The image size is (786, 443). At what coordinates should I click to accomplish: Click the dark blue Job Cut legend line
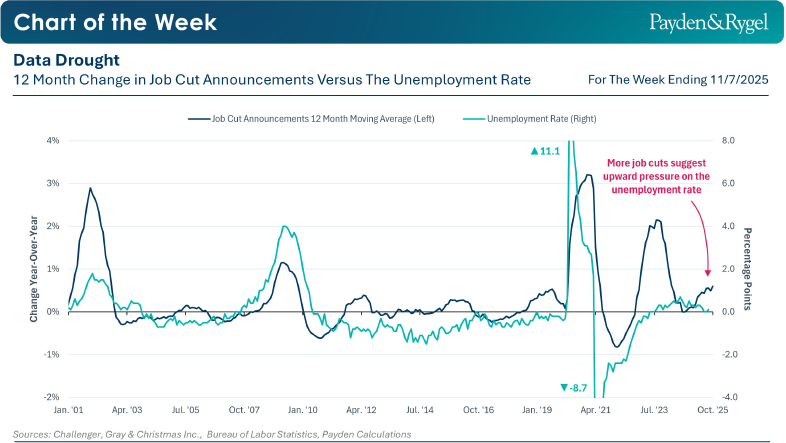point(198,118)
